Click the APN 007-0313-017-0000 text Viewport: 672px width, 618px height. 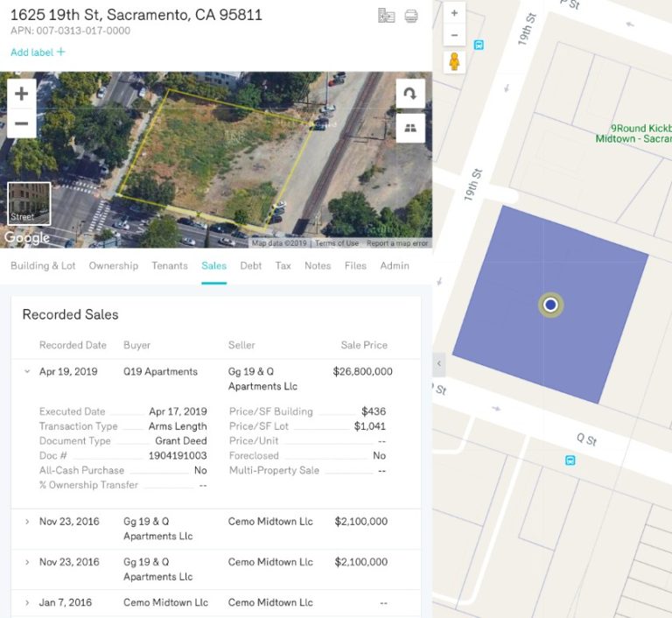click(70, 31)
